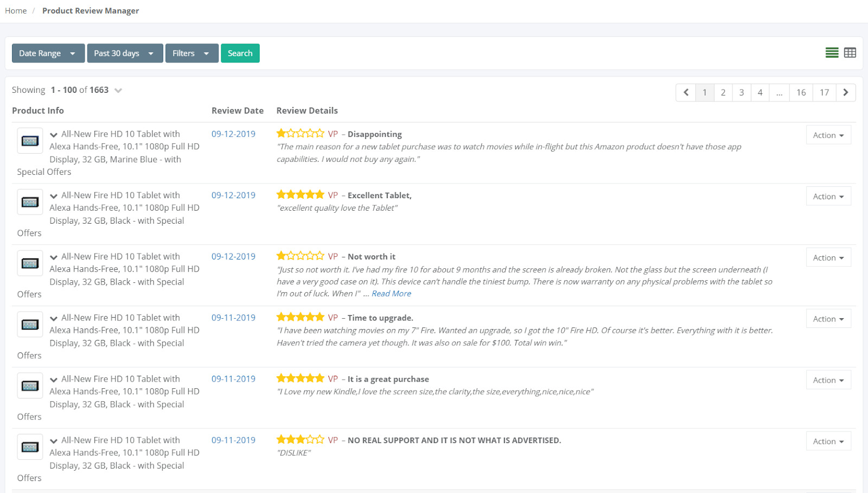Click star rating of Disappointing review
The width and height of the screenshot is (868, 493).
click(300, 134)
